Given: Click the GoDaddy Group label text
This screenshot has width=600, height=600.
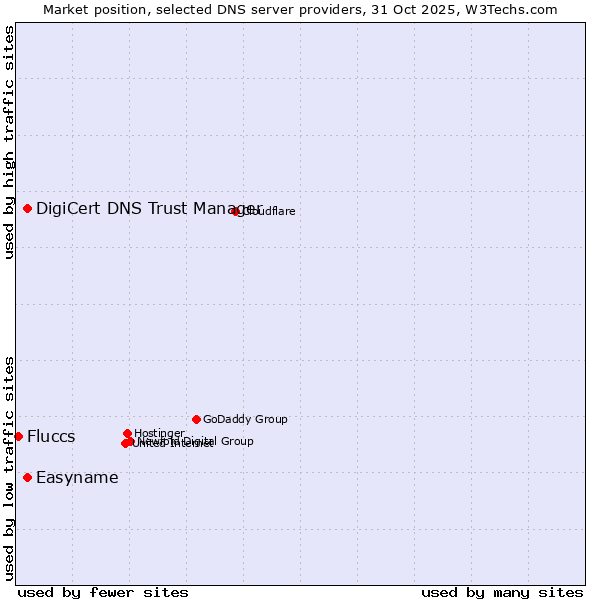Looking at the screenshot, I should pos(245,420).
